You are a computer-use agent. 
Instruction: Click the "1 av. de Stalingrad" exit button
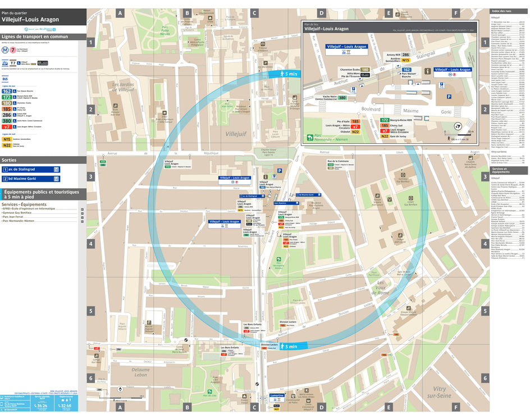[x=31, y=169]
